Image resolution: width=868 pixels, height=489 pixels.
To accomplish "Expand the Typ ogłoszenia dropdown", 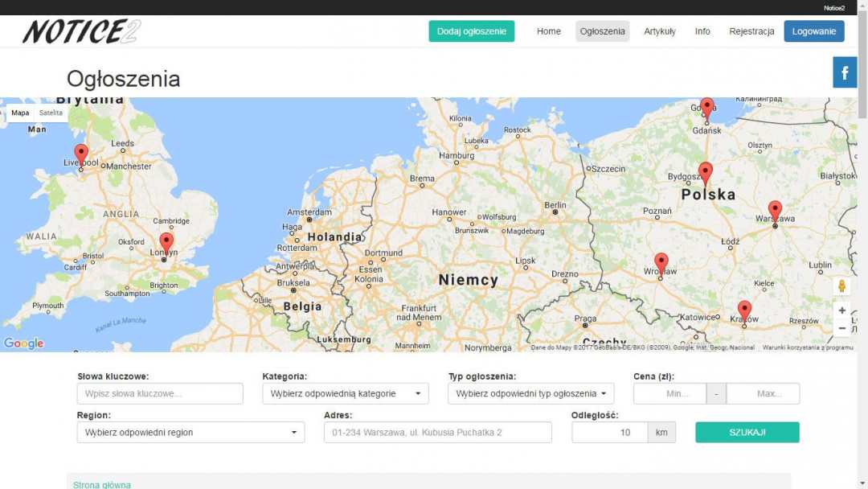I will tap(530, 393).
